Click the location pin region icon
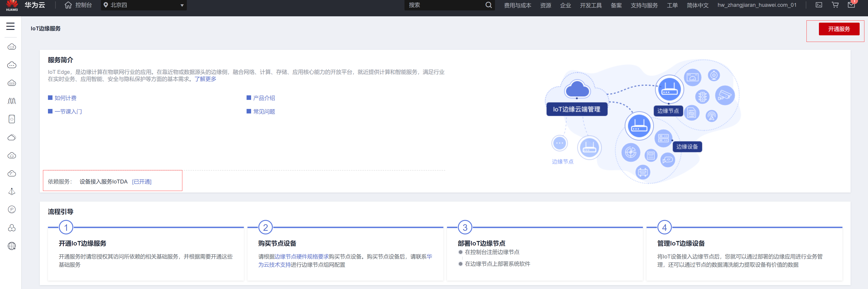868x289 pixels. pyautogui.click(x=105, y=5)
